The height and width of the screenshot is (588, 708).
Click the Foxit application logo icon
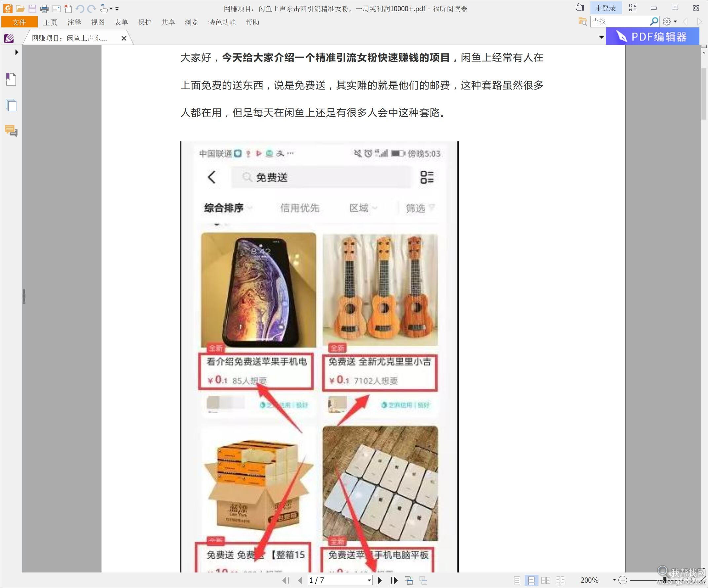[x=7, y=9]
